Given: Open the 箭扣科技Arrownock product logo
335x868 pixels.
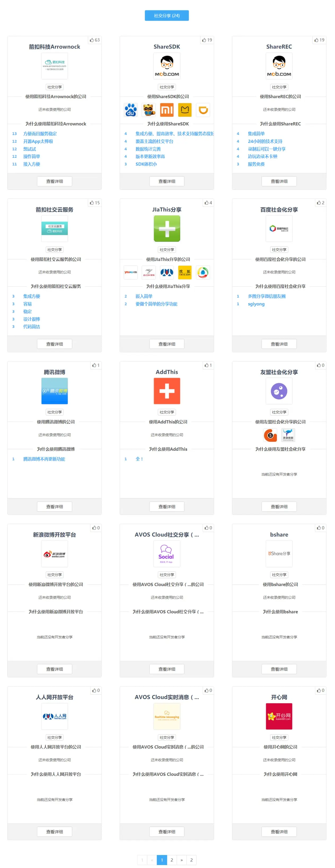Looking at the screenshot, I should click(x=55, y=66).
